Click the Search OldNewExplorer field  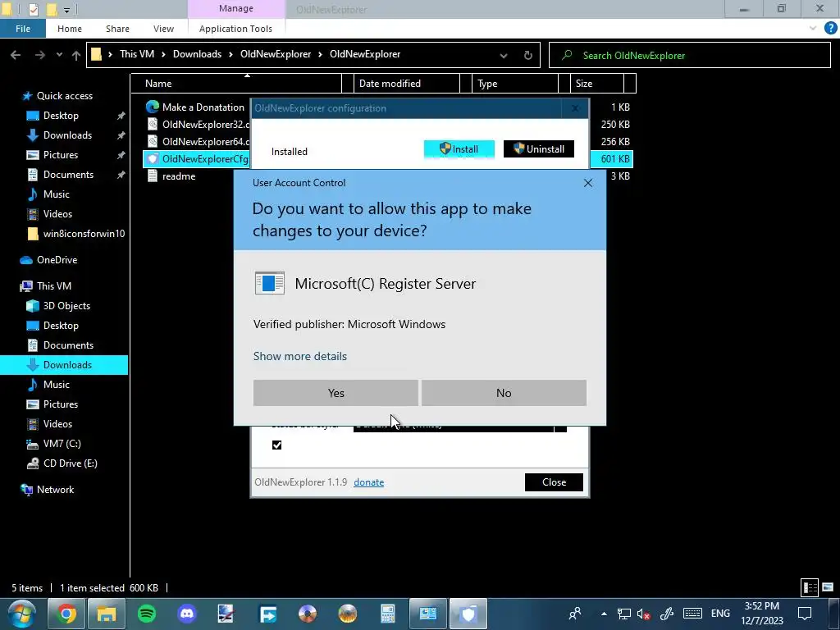(x=689, y=55)
